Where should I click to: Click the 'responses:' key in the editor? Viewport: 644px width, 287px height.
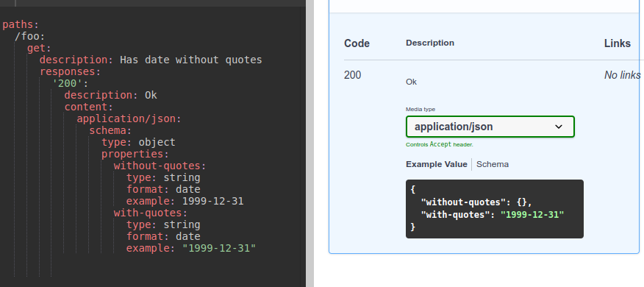coord(71,71)
